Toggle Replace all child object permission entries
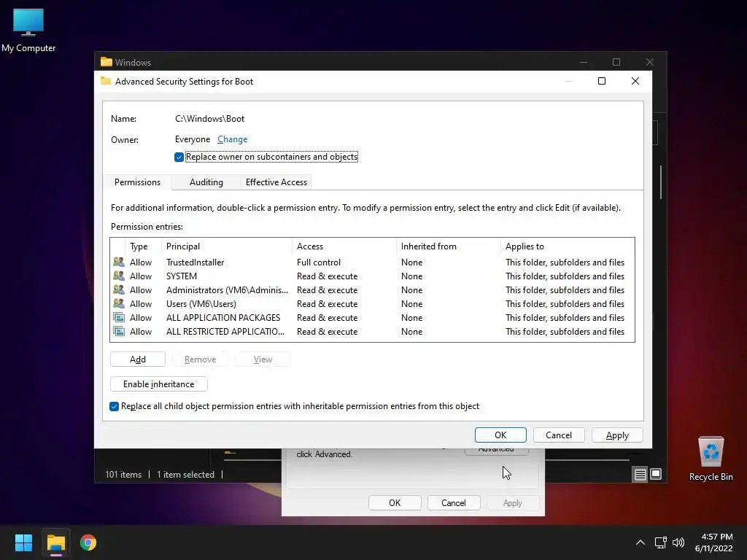 tap(114, 406)
